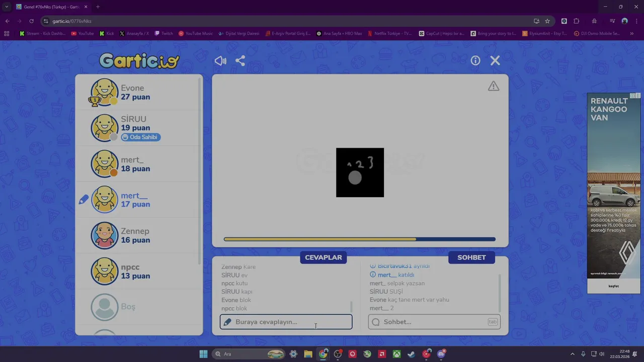Screen dimensions: 644x362
Task: Click the "kaç tane mert var yahu" message
Action: 419,300
